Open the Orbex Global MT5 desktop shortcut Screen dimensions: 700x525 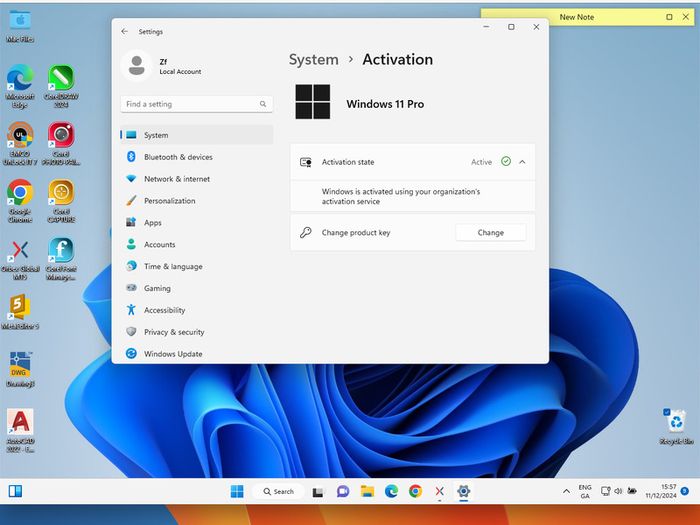[20, 259]
